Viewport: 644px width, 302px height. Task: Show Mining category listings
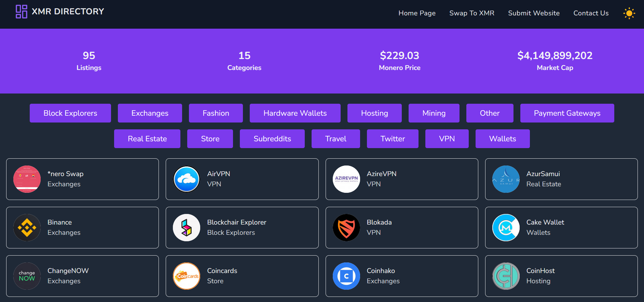click(x=434, y=113)
